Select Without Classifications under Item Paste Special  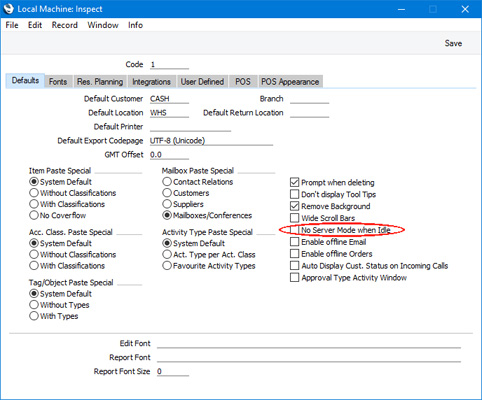pyautogui.click(x=34, y=193)
